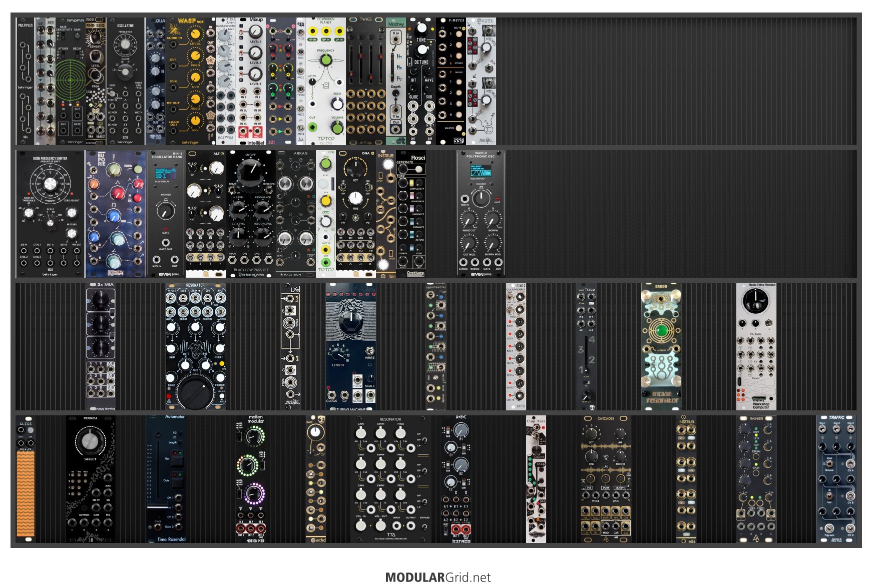The height and width of the screenshot is (588, 877).
Task: Open the V-Mutes module
Action: 451,82
